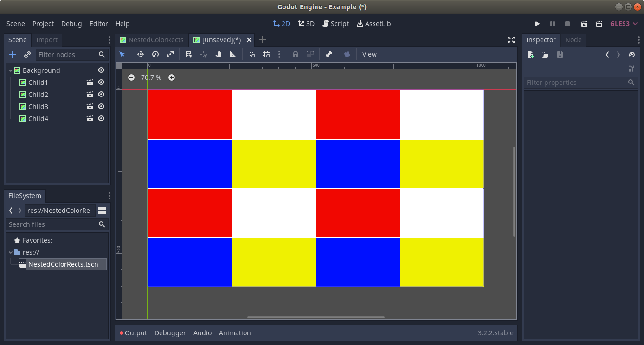Viewport: 644px width, 345px height.
Task: Toggle smart snapping magnet icon
Action: [252, 54]
